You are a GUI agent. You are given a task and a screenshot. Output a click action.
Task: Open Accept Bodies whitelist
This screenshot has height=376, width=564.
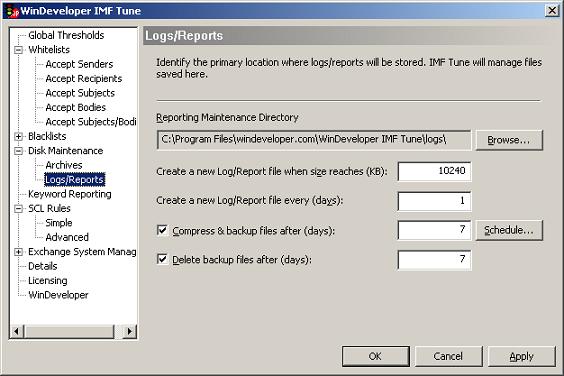76,107
